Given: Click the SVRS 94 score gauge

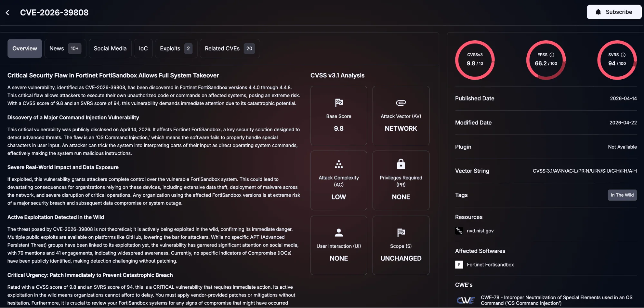Looking at the screenshot, I should coord(617,60).
